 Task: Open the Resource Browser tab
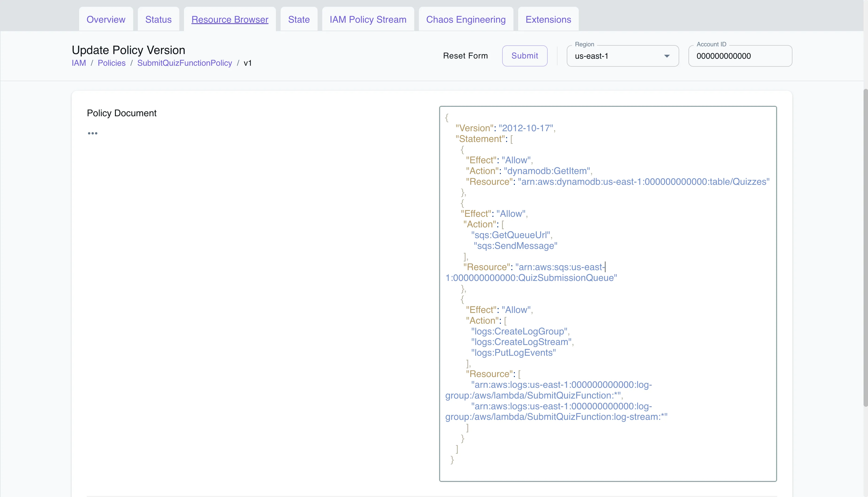[230, 19]
